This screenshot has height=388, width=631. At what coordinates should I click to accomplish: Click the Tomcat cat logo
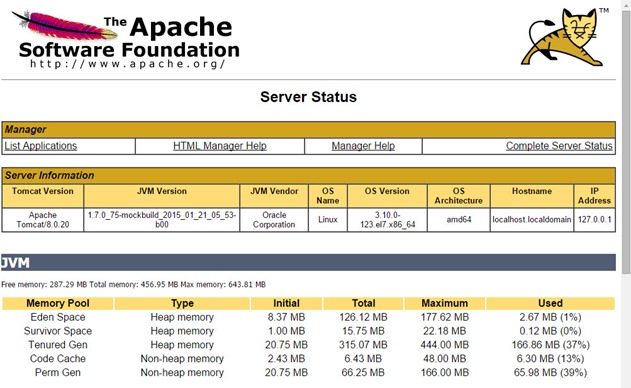(x=565, y=37)
